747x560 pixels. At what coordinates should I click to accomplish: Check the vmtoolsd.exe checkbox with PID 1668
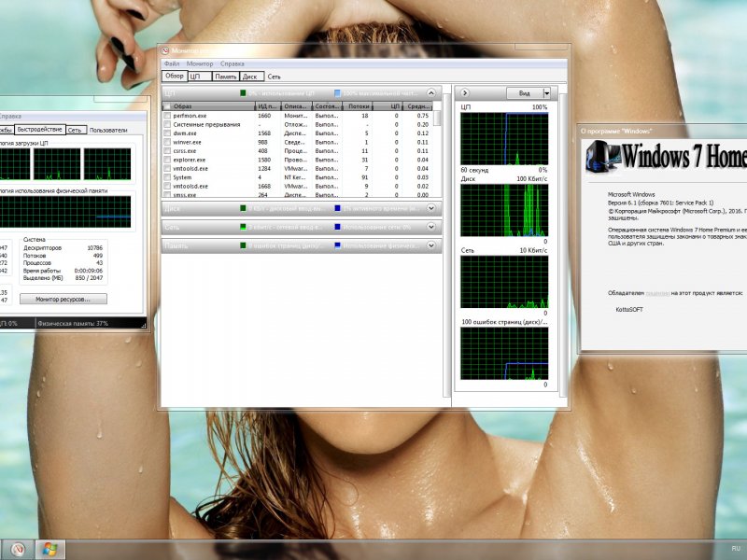coord(167,186)
